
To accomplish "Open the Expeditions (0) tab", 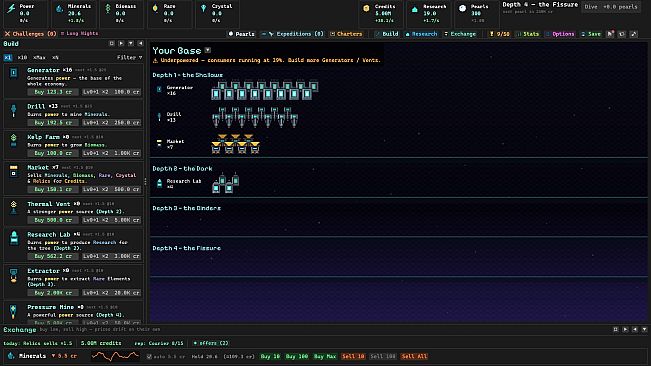I will point(293,34).
